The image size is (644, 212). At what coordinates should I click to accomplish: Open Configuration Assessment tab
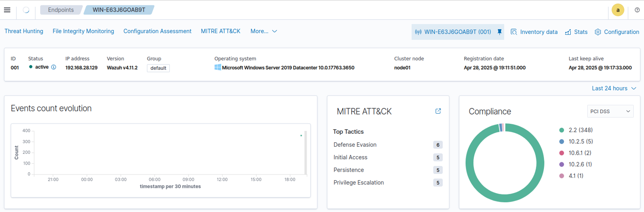(157, 31)
